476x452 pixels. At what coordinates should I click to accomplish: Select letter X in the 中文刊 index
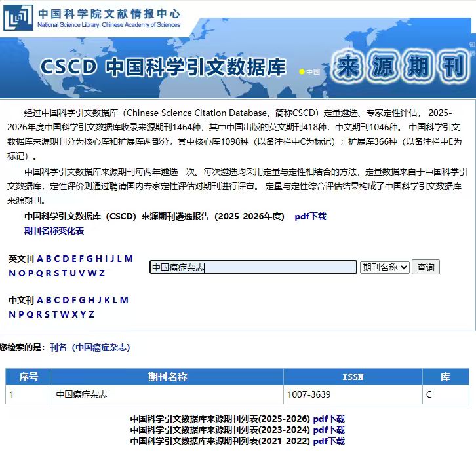pos(75,314)
